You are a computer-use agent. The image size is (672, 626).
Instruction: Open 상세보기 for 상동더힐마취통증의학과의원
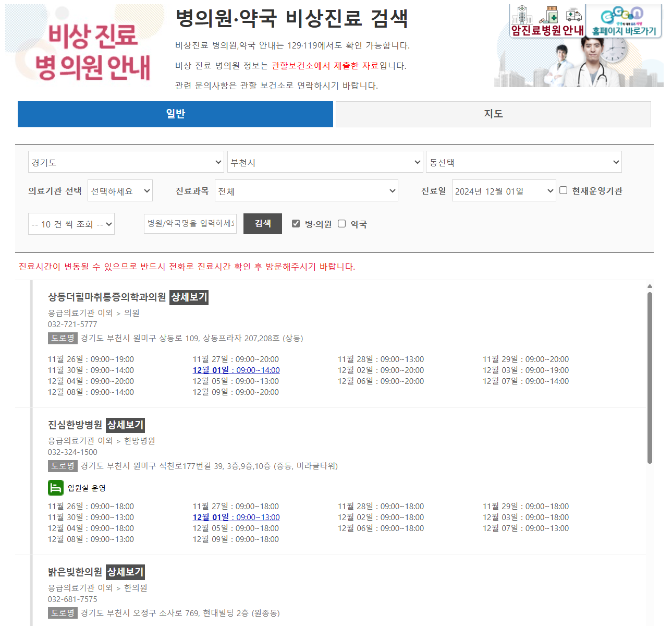(x=189, y=297)
